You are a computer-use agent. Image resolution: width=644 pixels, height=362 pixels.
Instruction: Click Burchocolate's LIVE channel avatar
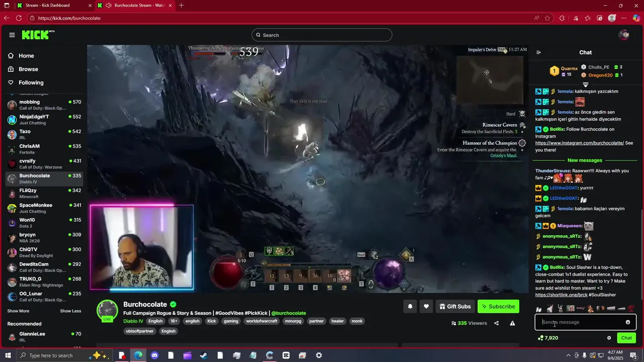(x=107, y=310)
